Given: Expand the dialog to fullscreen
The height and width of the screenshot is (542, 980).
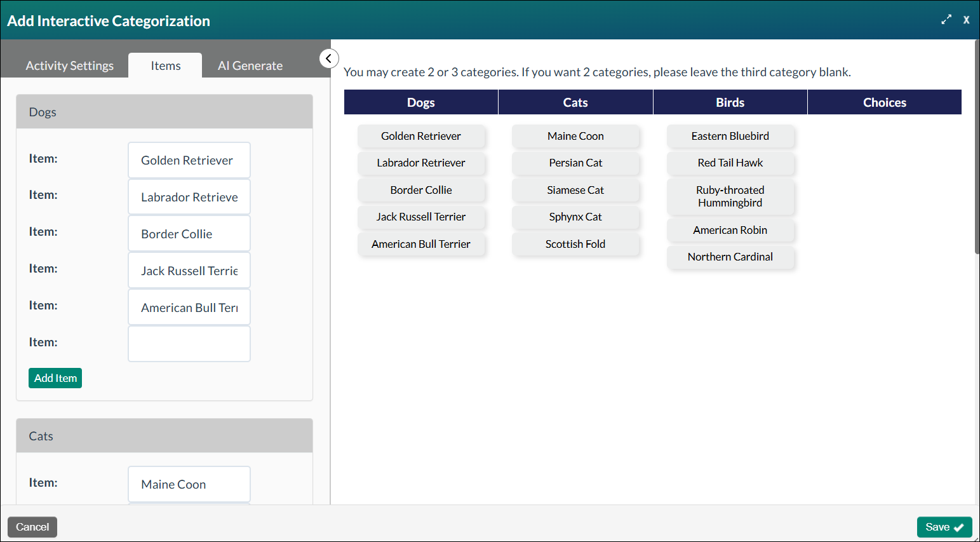Looking at the screenshot, I should [946, 20].
